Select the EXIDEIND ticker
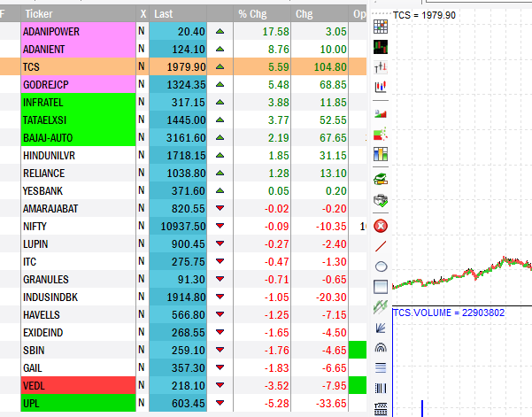The width and height of the screenshot is (532, 417). click(79, 333)
